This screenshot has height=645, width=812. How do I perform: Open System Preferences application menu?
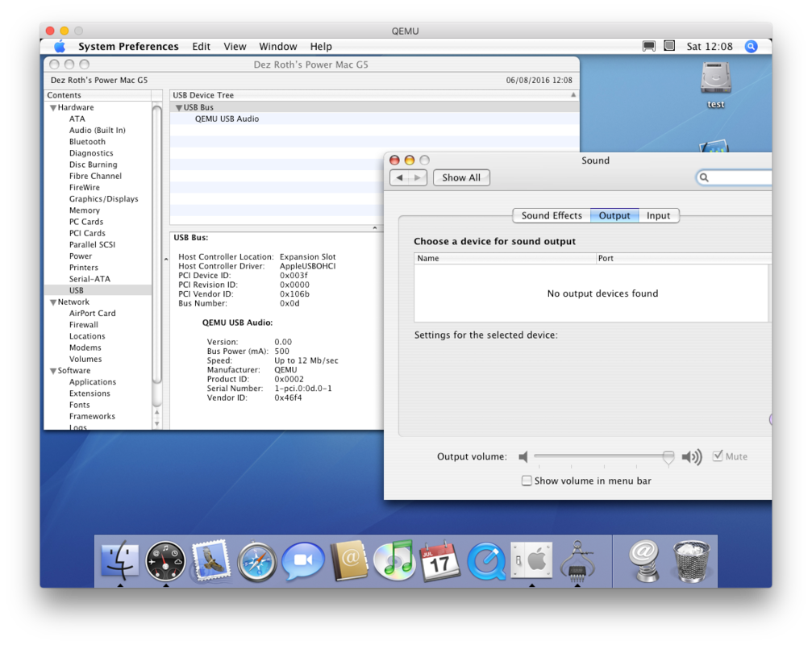pyautogui.click(x=128, y=47)
